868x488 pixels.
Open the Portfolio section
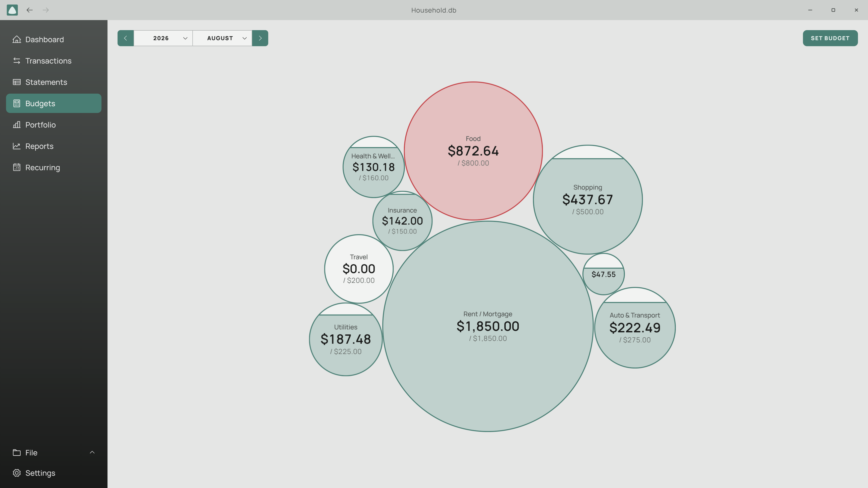[x=54, y=125]
